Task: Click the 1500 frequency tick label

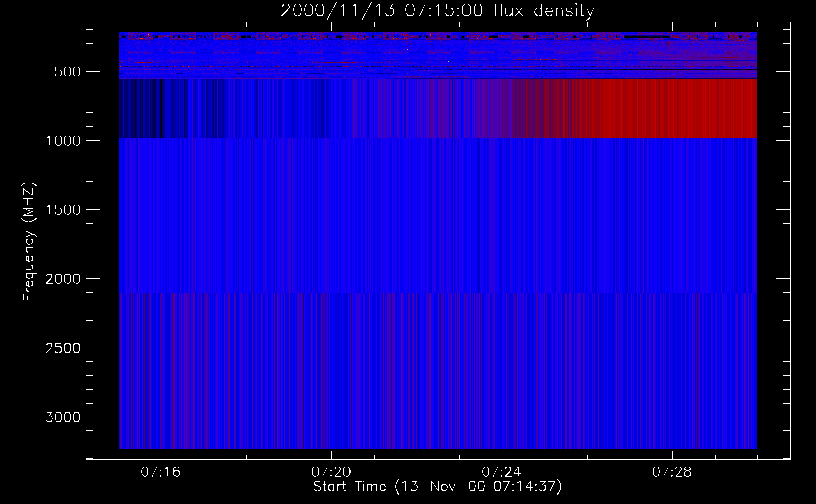Action: [63, 210]
